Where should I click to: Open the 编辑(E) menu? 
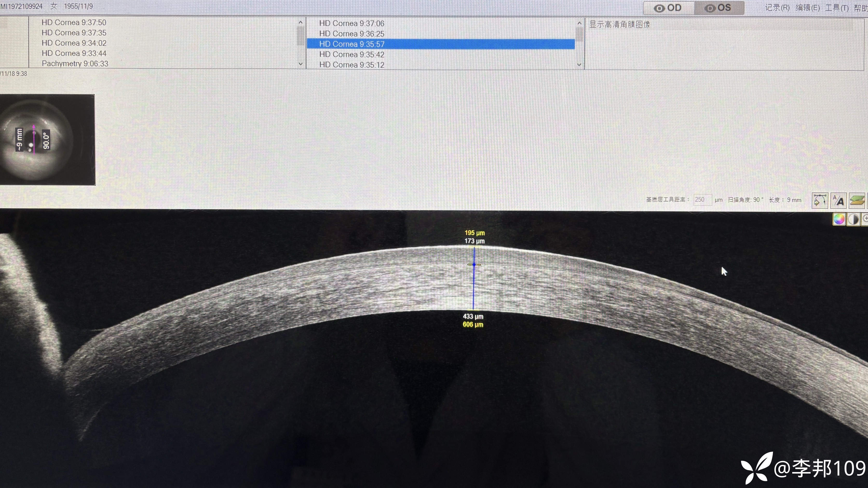click(x=807, y=8)
